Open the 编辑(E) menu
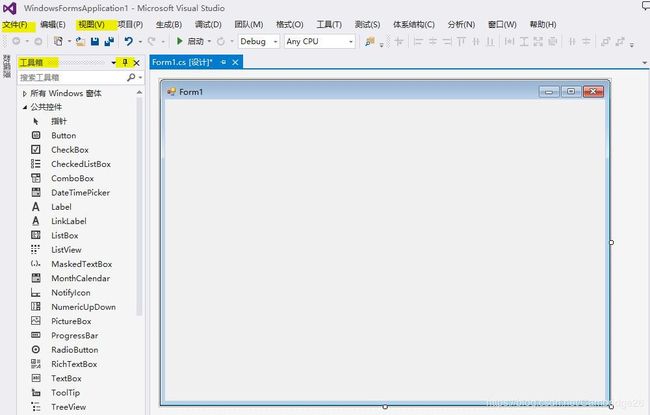The width and height of the screenshot is (650, 415). pos(53,24)
